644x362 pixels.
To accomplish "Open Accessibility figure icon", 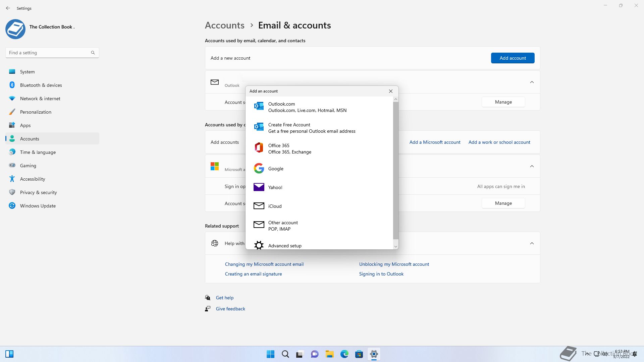I will coord(12,179).
